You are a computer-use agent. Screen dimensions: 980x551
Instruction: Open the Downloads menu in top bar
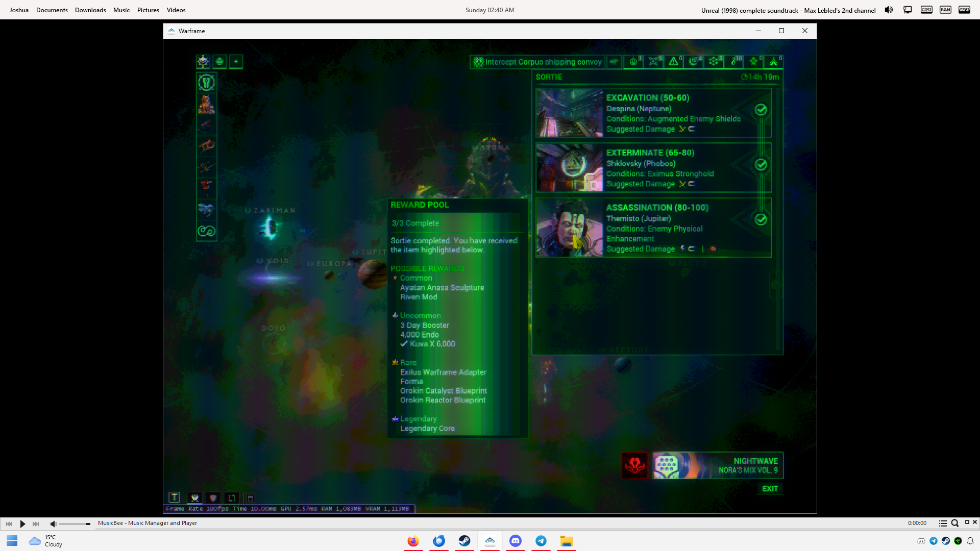[x=90, y=10]
